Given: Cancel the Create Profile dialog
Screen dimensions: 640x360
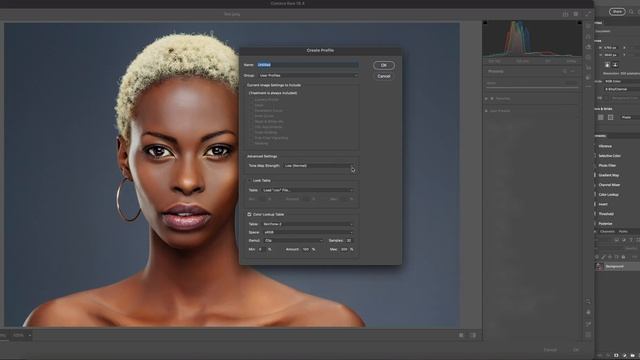Looking at the screenshot, I should 384,76.
